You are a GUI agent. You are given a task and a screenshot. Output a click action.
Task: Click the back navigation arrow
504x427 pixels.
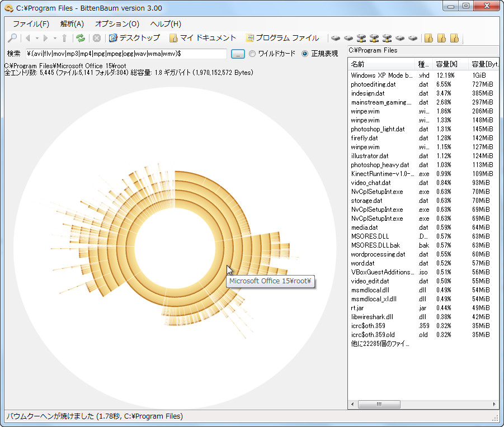coord(27,38)
